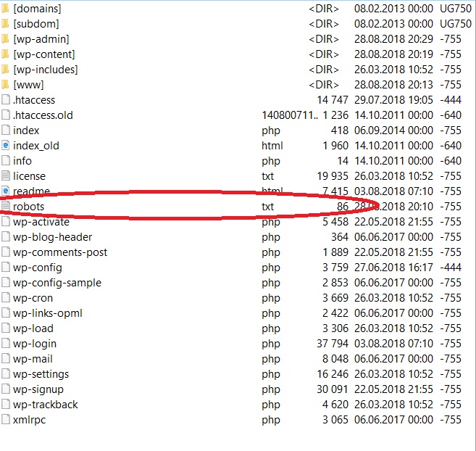Click the robots file icon
This screenshot has height=451, width=476.
point(6,207)
